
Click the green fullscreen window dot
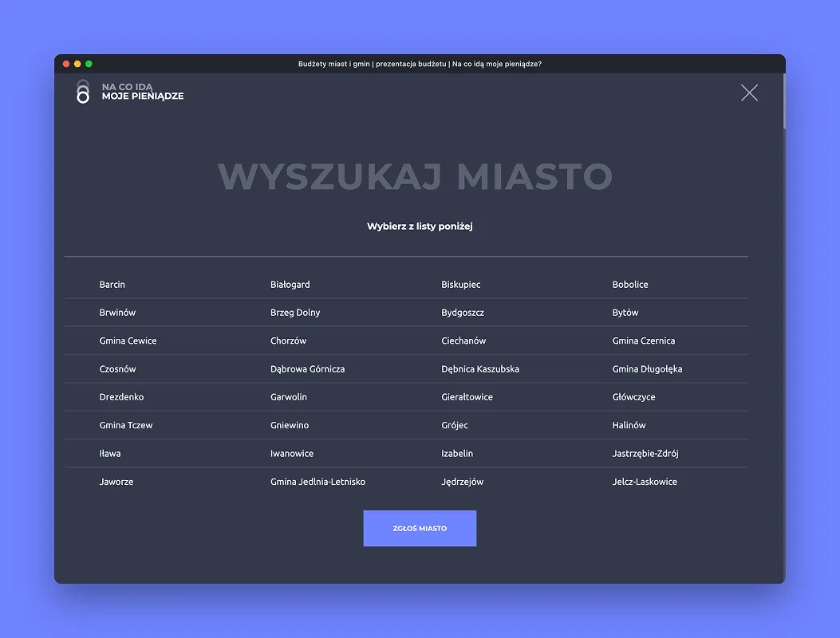click(89, 64)
